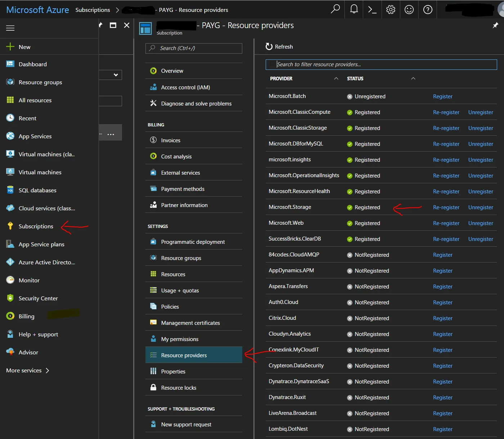
Task: Open Overview in the subscription menu
Action: (x=194, y=71)
